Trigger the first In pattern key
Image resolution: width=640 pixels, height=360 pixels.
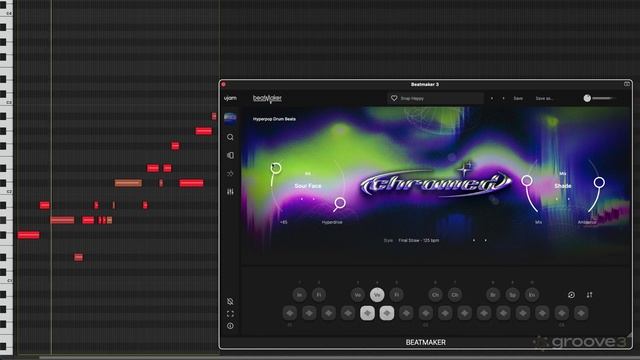click(299, 295)
